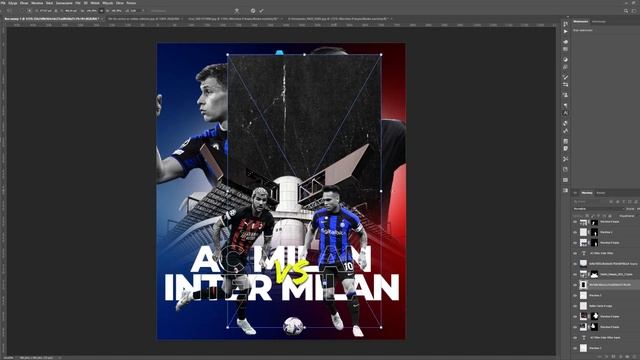Viewport: 640px width, 360px height.
Task: Open the Pomoc menu
Action: (x=131, y=3)
